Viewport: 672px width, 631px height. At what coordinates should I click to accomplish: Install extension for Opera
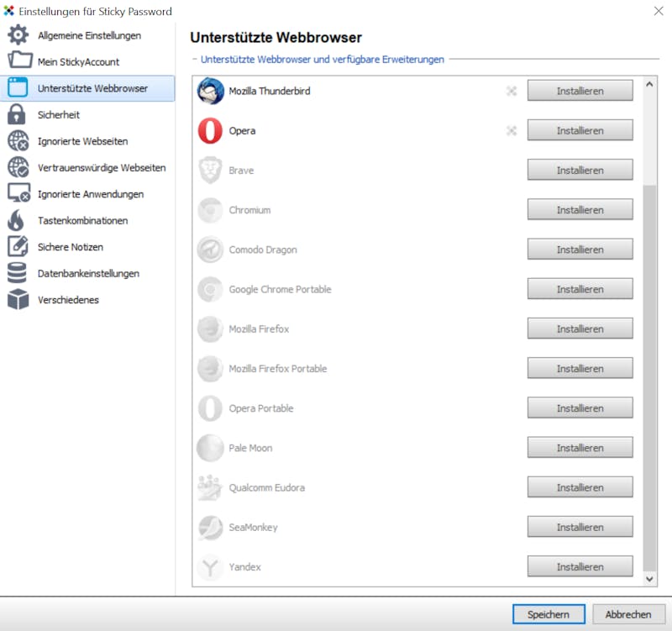point(580,130)
